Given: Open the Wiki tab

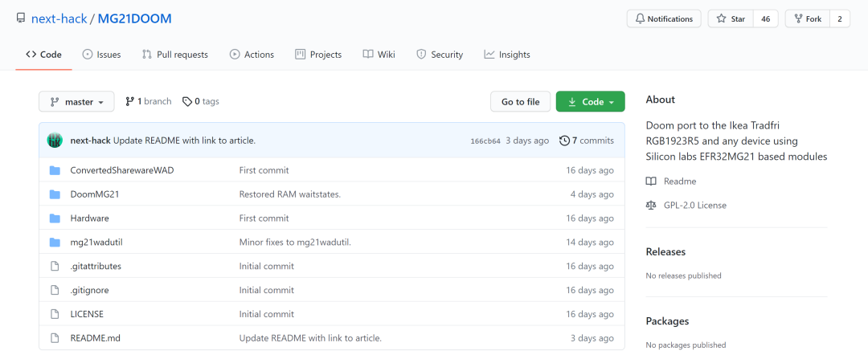Looking at the screenshot, I should tap(379, 54).
